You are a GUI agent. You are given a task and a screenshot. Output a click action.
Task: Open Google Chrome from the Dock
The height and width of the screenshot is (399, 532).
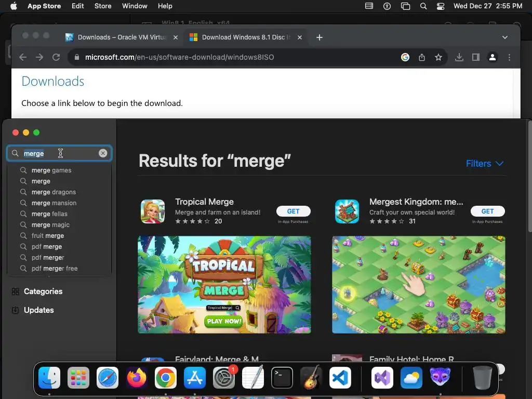click(166, 378)
